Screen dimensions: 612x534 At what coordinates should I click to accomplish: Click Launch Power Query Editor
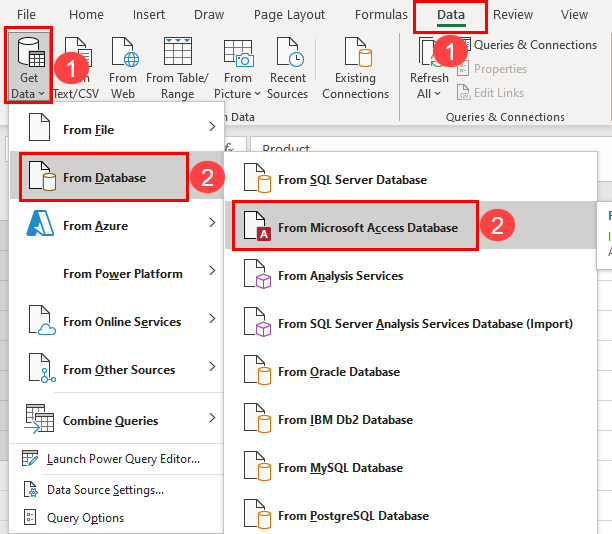pos(116,459)
